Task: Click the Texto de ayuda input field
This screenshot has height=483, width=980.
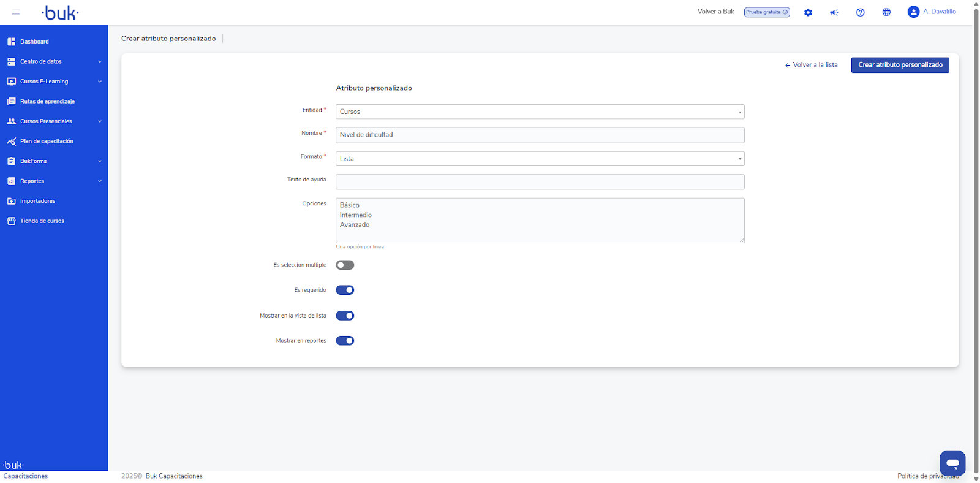Action: (x=540, y=182)
